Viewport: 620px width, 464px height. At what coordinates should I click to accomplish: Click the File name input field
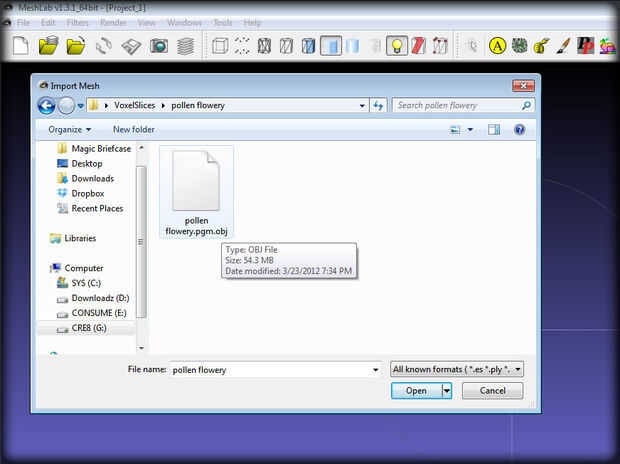pyautogui.click(x=276, y=370)
